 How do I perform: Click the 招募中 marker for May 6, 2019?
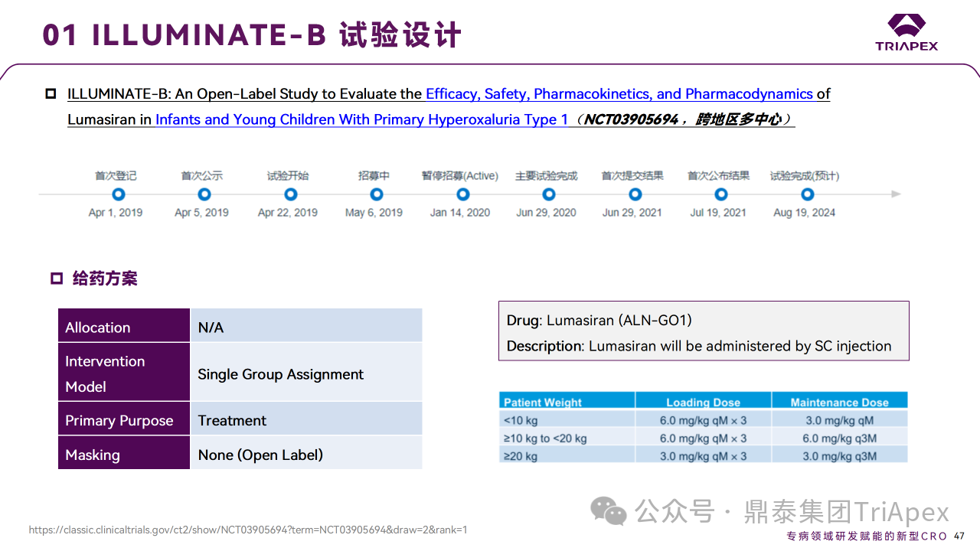(x=376, y=194)
